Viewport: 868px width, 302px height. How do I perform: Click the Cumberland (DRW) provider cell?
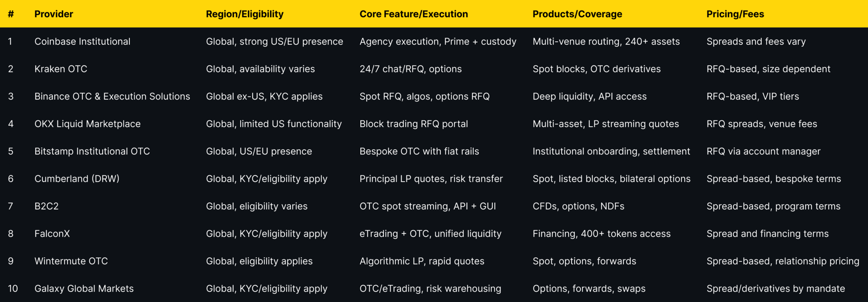[77, 179]
